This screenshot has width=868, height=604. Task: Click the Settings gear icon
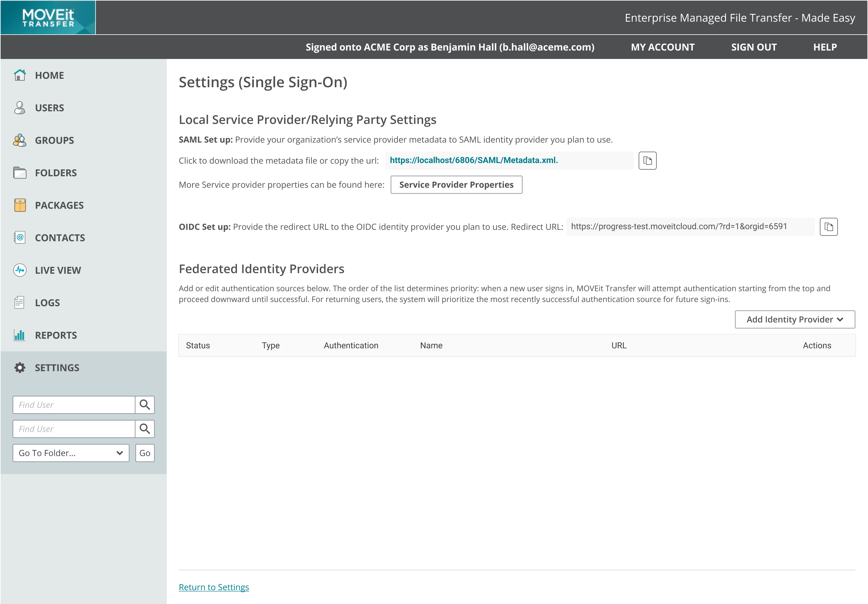[20, 368]
